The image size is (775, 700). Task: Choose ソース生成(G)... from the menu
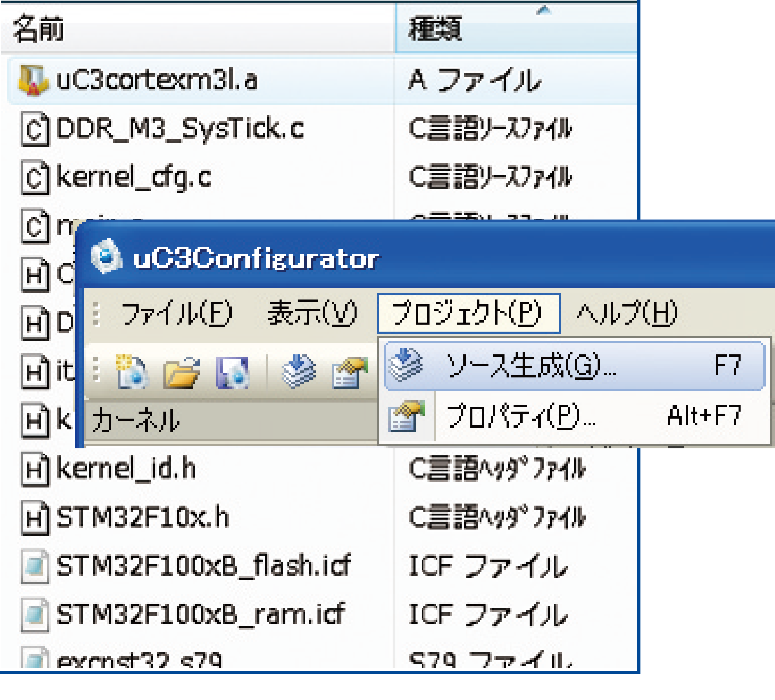[x=575, y=365]
